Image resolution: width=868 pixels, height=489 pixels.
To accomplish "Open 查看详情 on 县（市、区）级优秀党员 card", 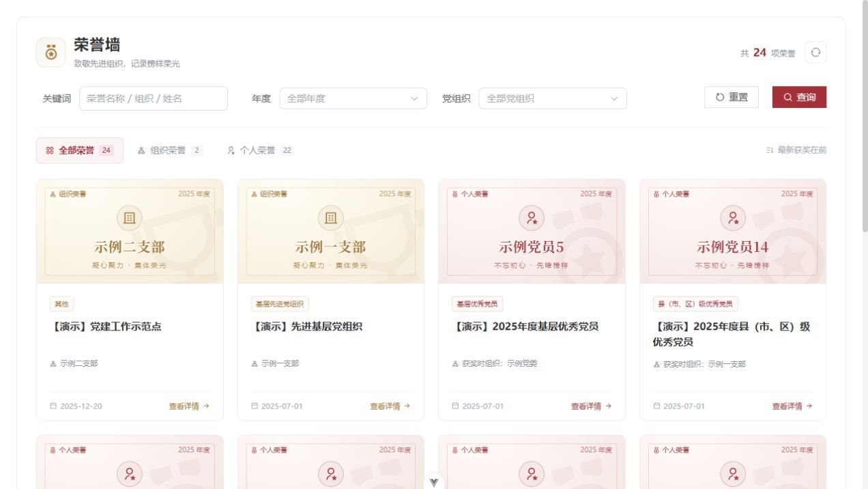I will (x=792, y=406).
